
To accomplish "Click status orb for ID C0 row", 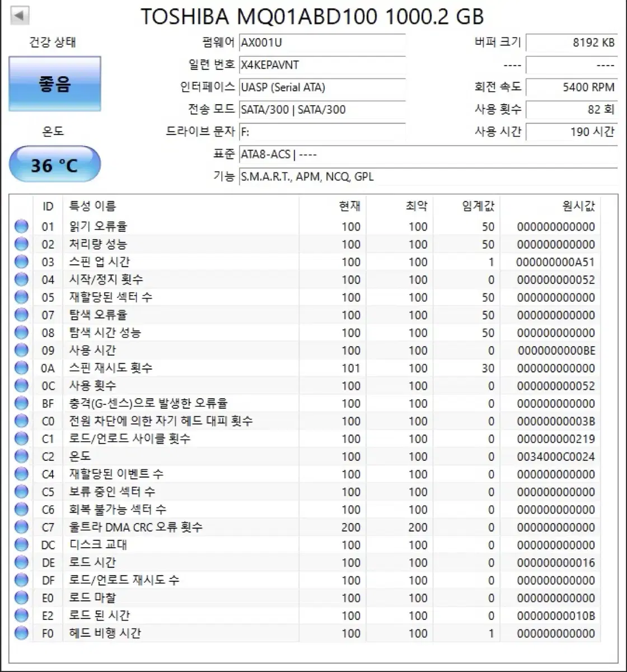I will 21,421.
